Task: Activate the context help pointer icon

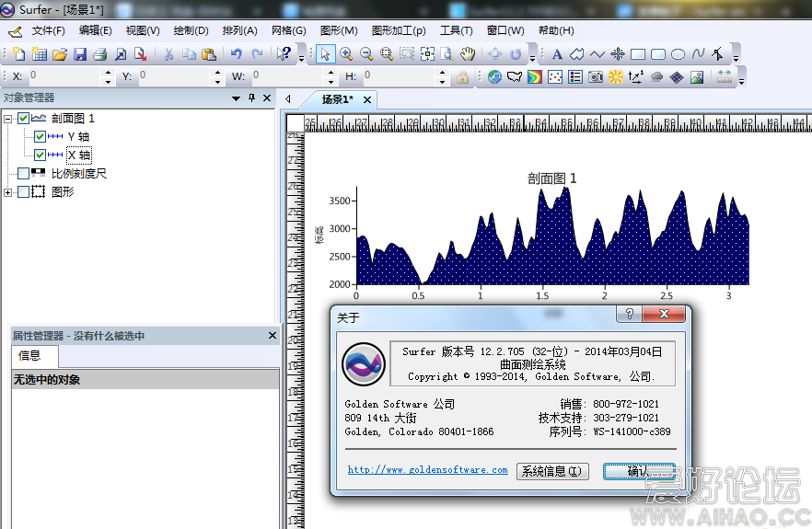Action: [x=284, y=54]
